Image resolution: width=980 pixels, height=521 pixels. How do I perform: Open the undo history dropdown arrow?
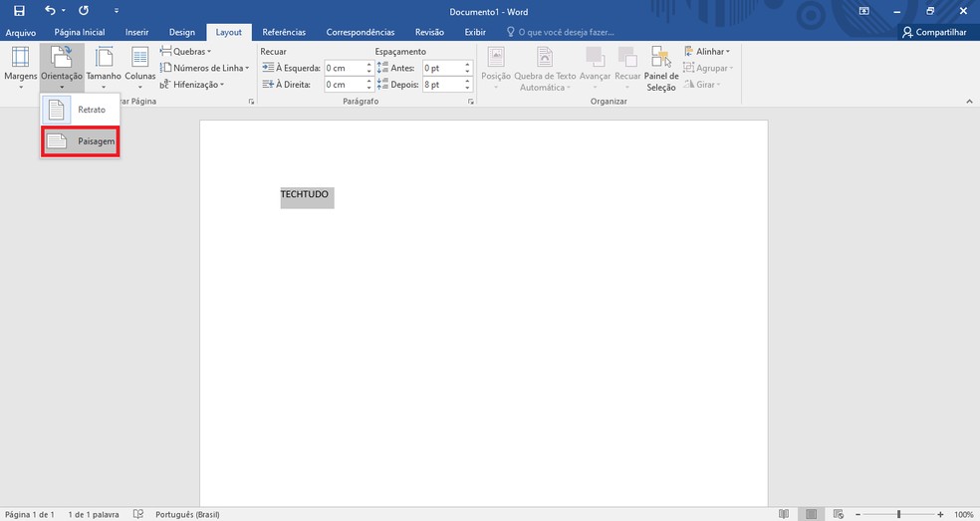point(63,11)
